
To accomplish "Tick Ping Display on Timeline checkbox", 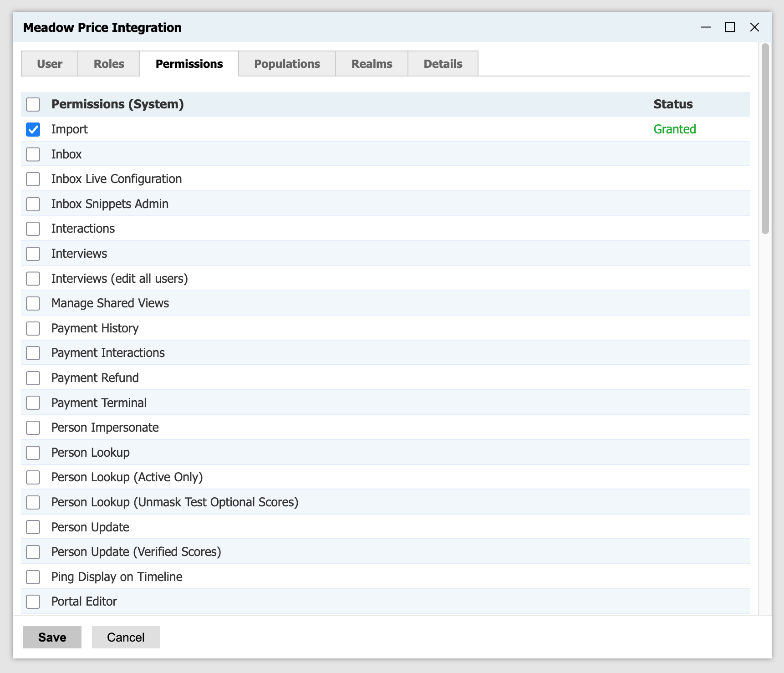I will pyautogui.click(x=33, y=577).
